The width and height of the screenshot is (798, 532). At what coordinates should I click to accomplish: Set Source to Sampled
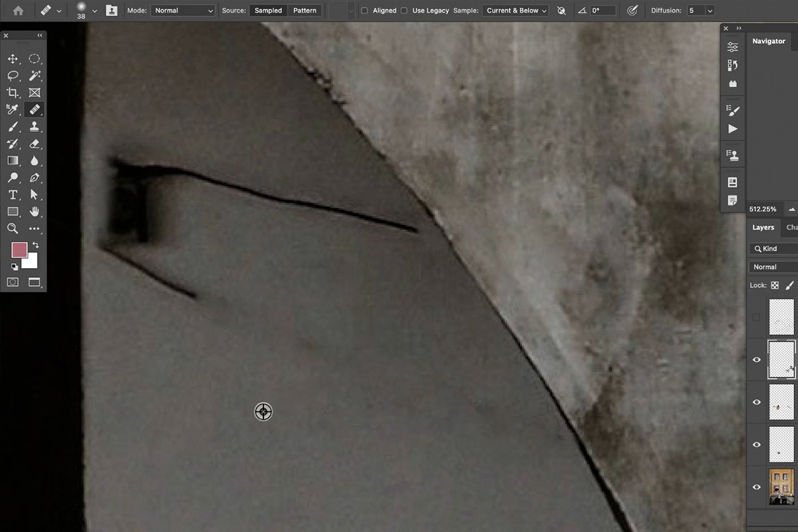tap(269, 11)
